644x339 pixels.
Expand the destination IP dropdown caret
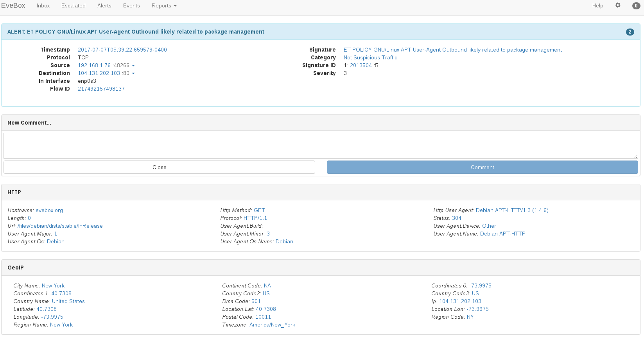click(x=133, y=73)
